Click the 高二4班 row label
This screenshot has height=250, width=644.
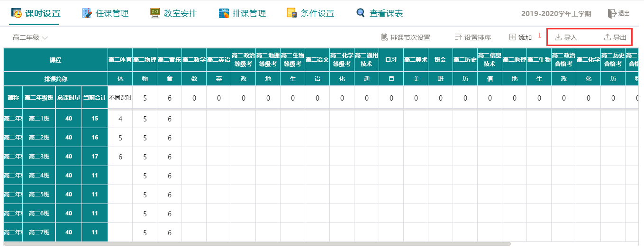(x=39, y=176)
